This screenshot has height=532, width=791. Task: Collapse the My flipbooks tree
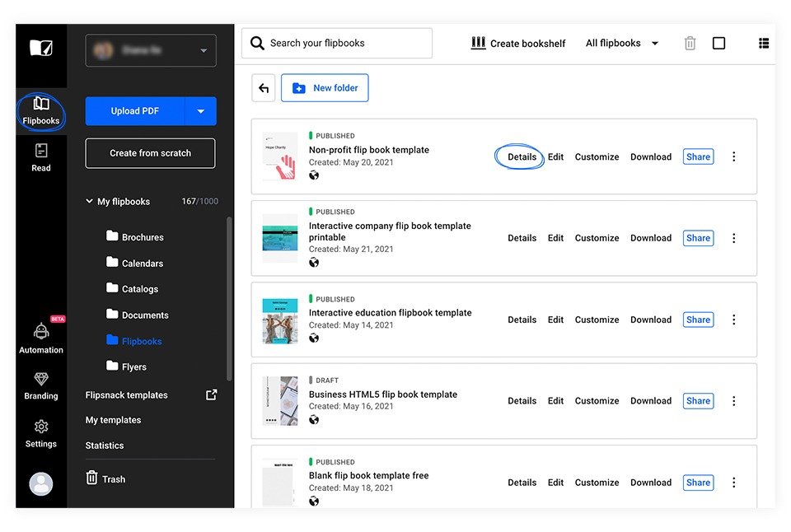coord(89,202)
